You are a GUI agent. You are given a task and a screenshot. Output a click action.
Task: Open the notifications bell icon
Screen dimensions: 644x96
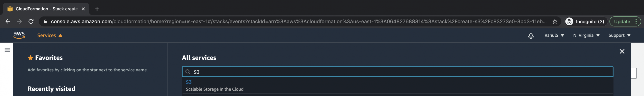pyautogui.click(x=531, y=35)
